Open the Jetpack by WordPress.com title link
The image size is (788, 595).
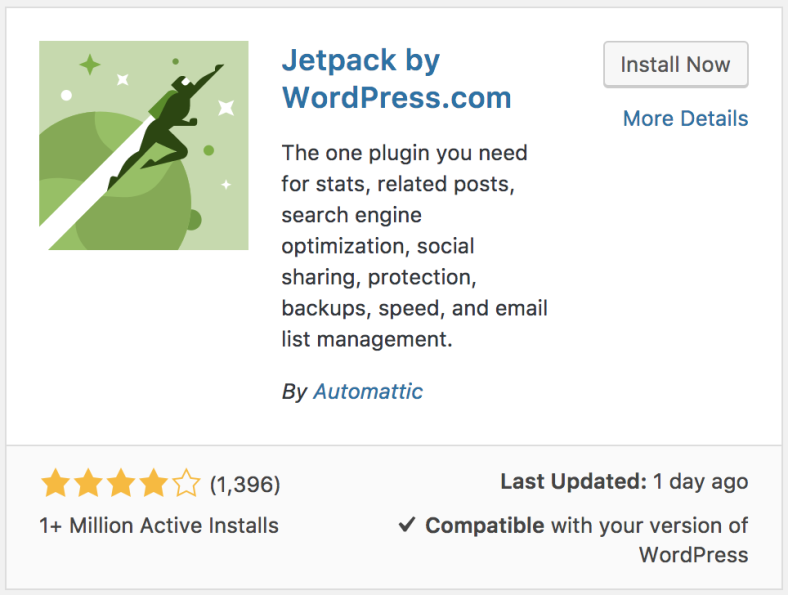[x=396, y=79]
